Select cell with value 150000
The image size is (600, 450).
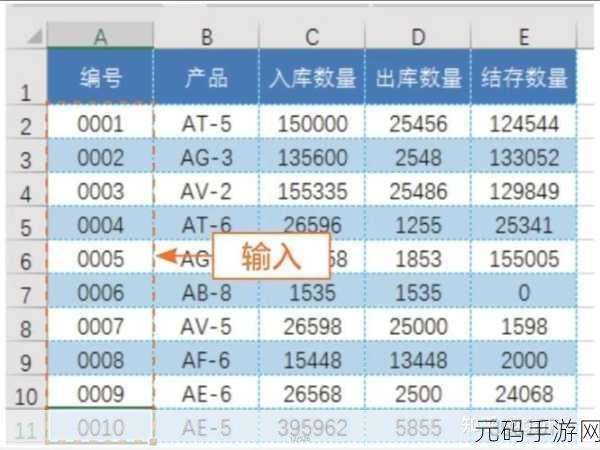(x=312, y=121)
